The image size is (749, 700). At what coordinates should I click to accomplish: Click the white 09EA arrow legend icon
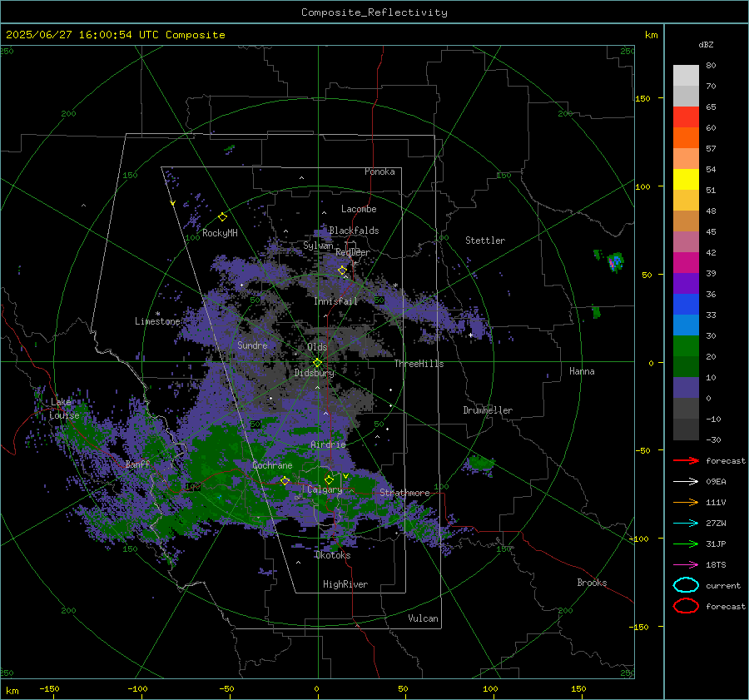pyautogui.click(x=686, y=482)
